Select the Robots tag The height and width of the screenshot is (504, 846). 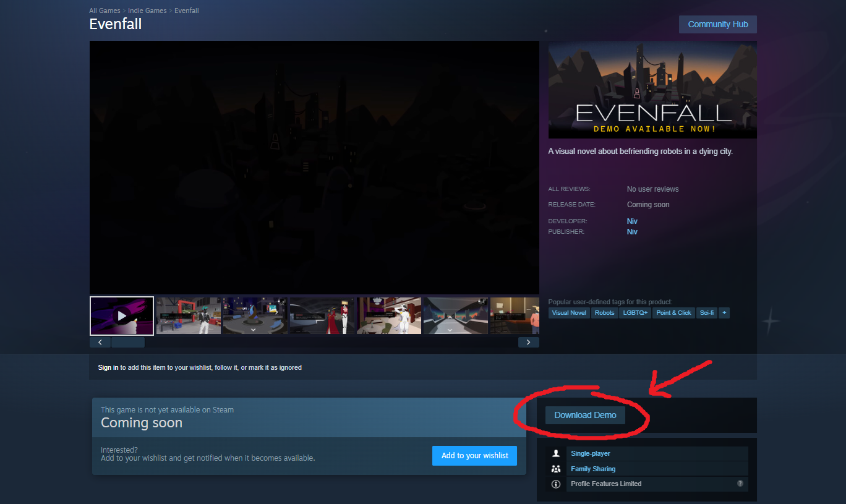click(604, 313)
